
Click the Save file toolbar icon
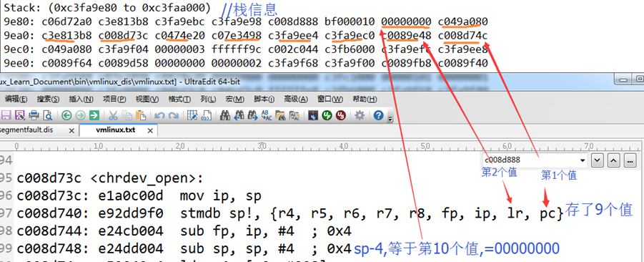(6, 115)
